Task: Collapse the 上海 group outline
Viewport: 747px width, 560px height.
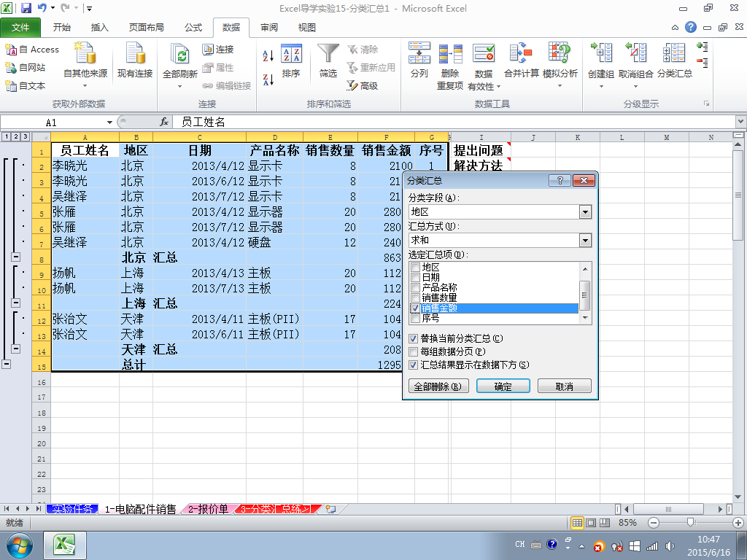Action: tap(16, 303)
